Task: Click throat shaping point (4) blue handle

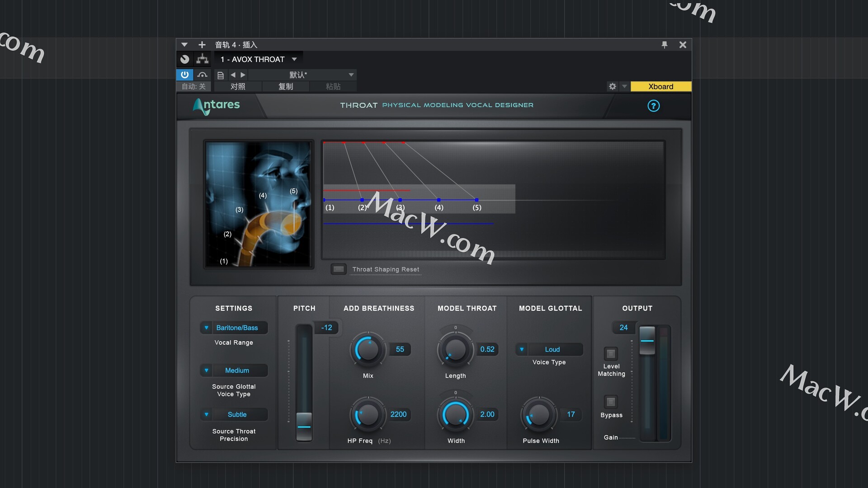Action: coord(439,200)
